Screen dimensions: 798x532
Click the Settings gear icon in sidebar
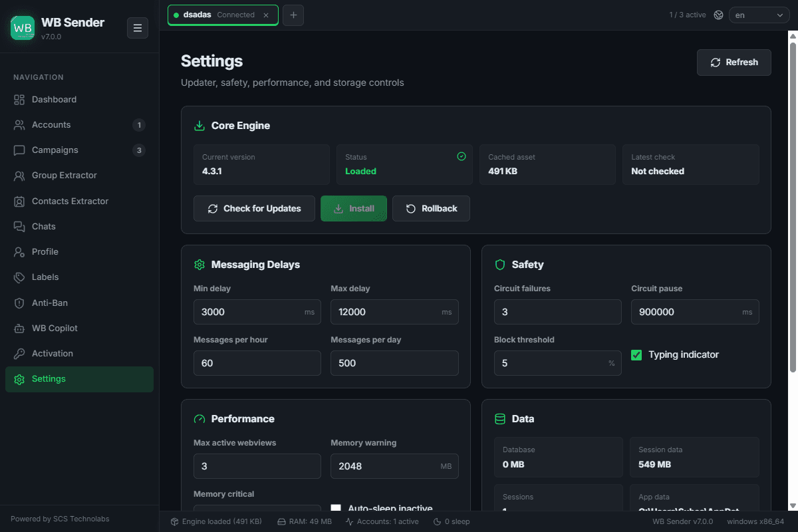tap(19, 379)
